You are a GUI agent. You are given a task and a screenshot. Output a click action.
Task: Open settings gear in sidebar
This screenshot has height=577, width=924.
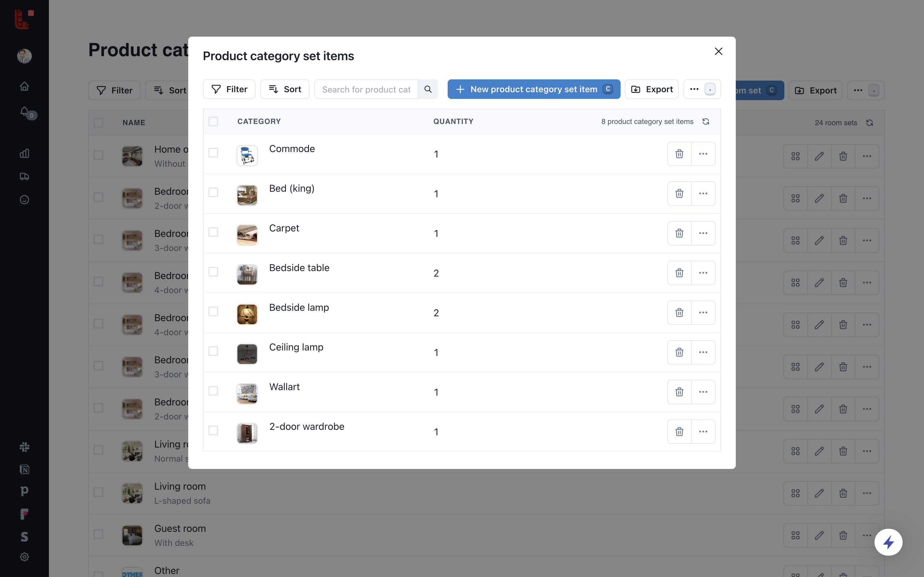(24, 557)
